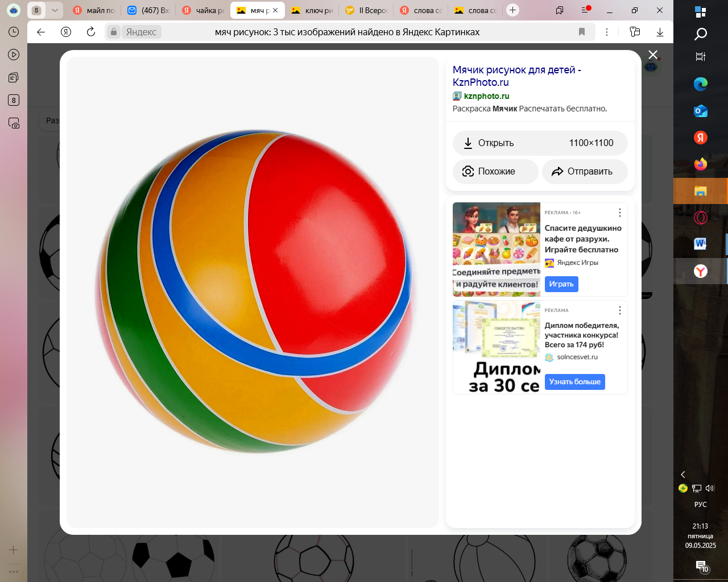
Task: Open the clock and calendar 21:13
Action: [x=701, y=536]
